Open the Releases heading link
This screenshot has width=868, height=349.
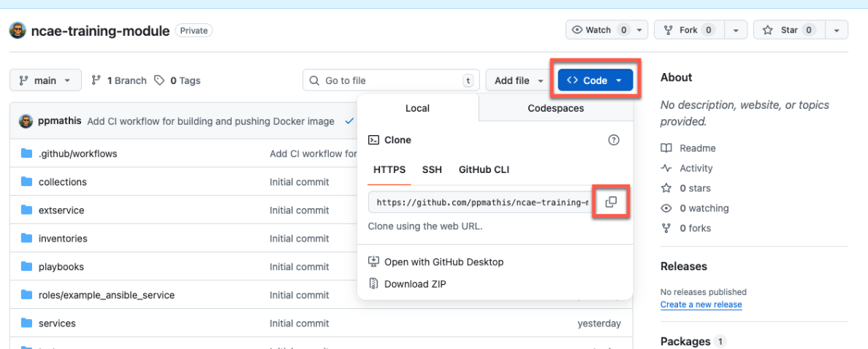pos(684,266)
